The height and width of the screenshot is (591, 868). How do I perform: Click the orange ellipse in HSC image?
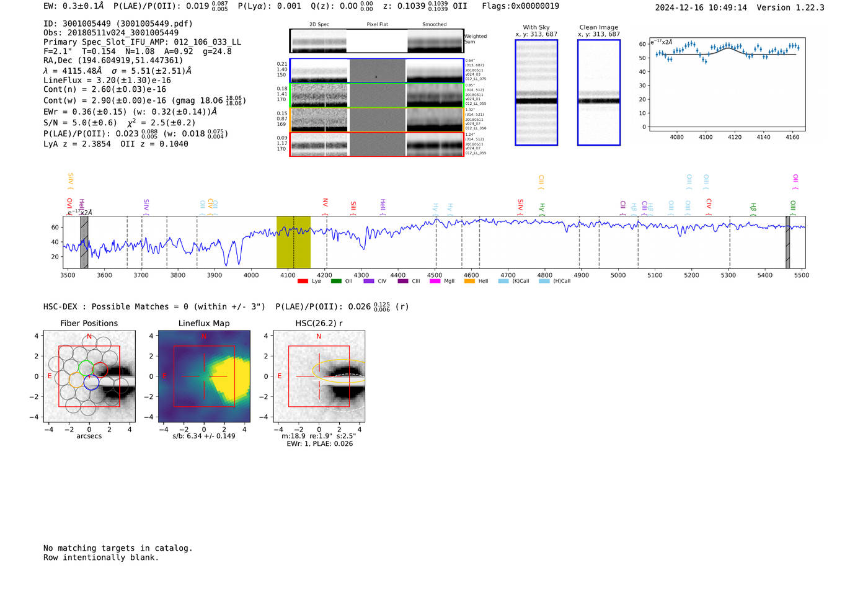[339, 371]
